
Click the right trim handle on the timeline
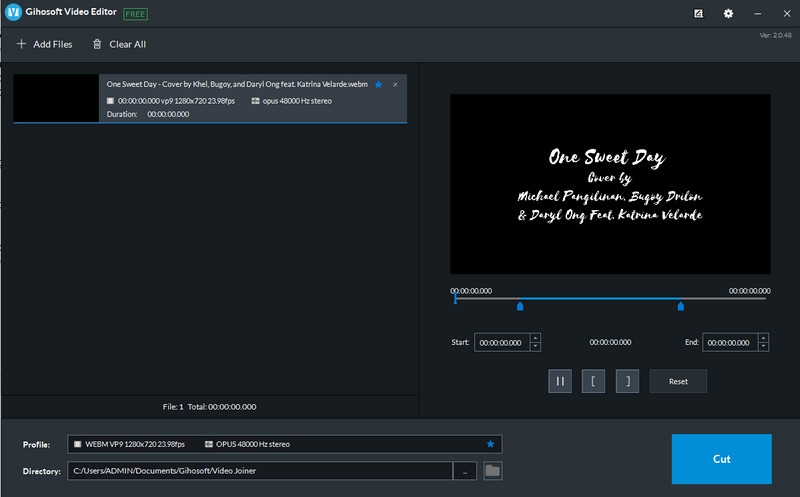point(681,307)
